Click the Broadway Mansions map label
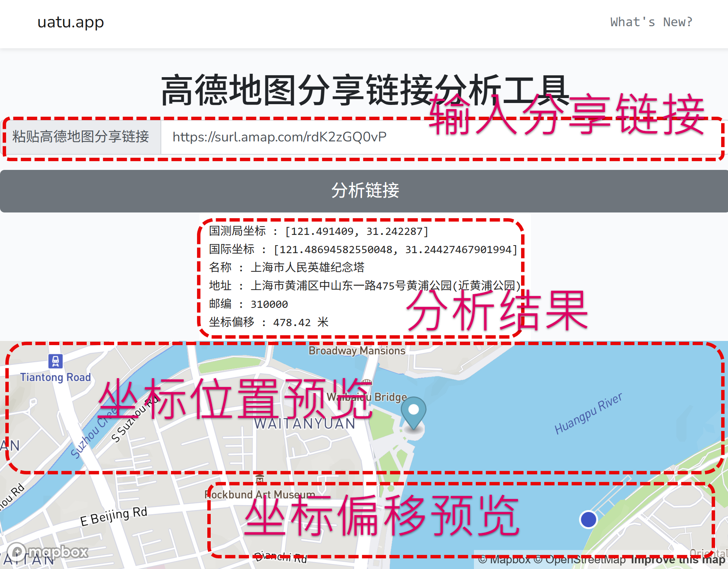The height and width of the screenshot is (569, 728). (357, 350)
